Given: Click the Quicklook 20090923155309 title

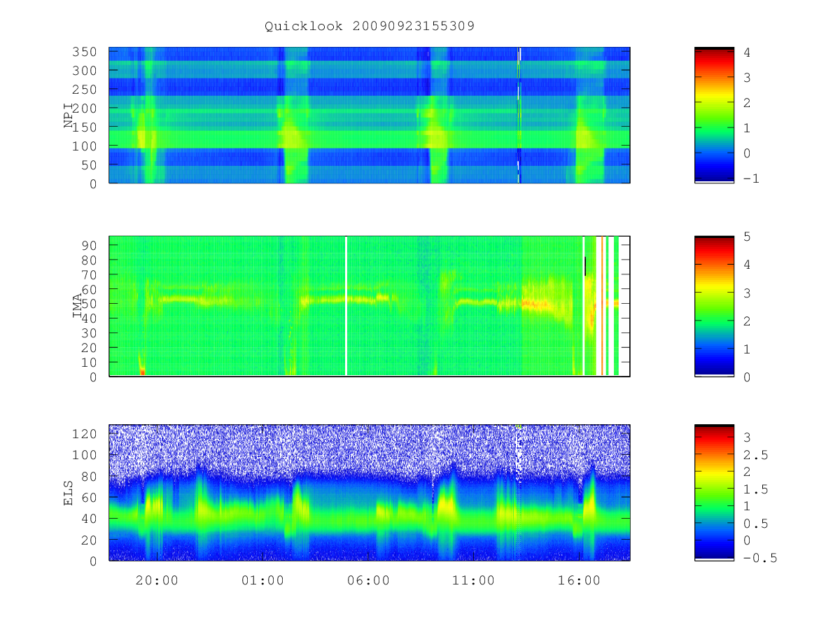Looking at the screenshot, I should pos(370,27).
